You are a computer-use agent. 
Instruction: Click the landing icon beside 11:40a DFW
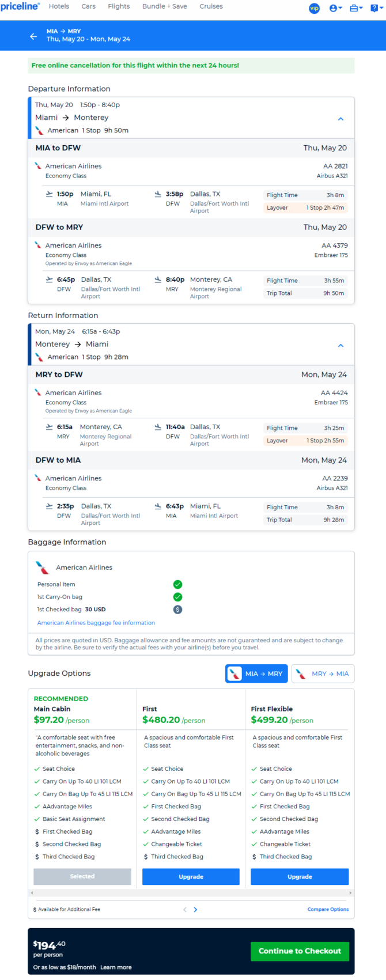158,427
